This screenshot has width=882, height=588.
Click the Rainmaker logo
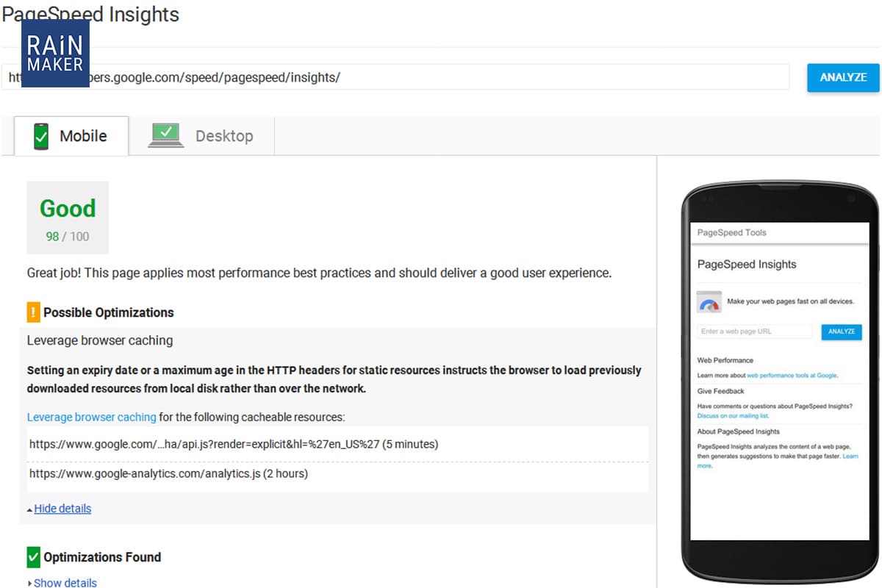pos(55,53)
